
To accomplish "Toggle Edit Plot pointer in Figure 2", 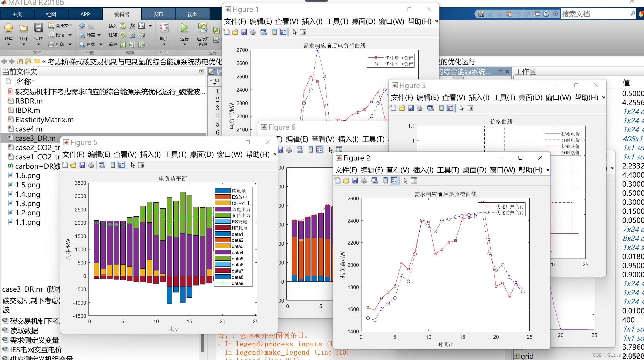I will tap(405, 180).
